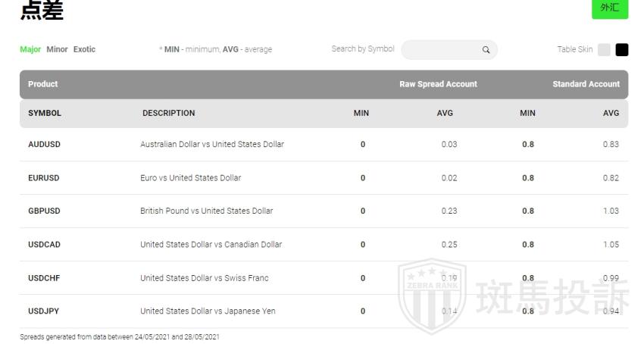Viewport: 644px width, 344px height.
Task: Click the GBPUSD symbol
Action: tap(44, 211)
